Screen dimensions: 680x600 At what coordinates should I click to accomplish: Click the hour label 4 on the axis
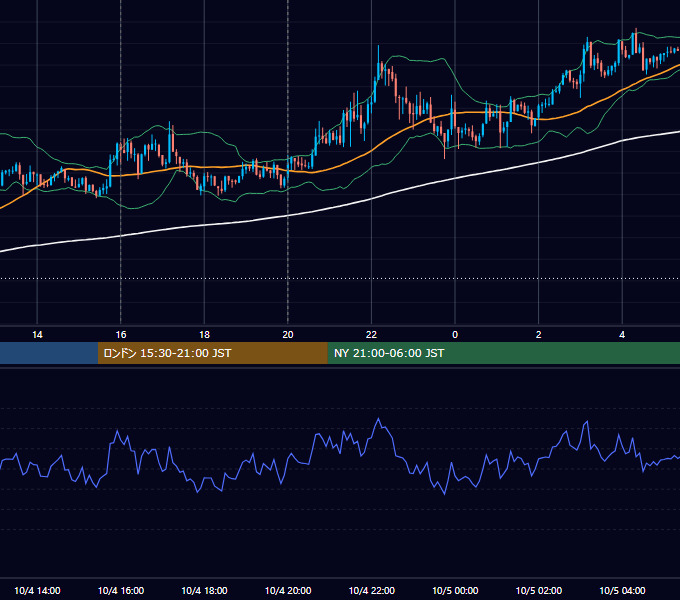622,335
